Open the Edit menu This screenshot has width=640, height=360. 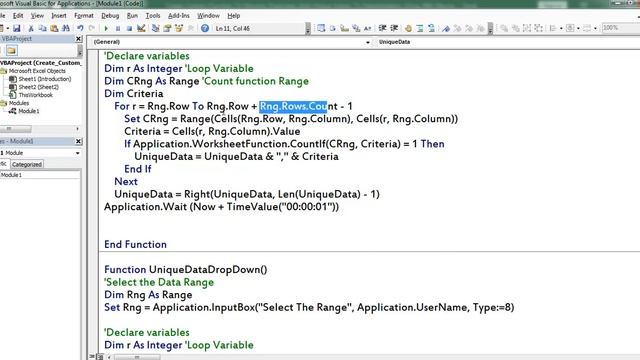point(18,16)
